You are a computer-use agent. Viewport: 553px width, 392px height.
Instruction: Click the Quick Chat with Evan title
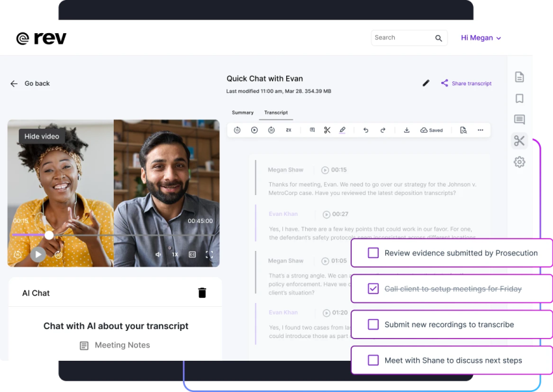[265, 79]
